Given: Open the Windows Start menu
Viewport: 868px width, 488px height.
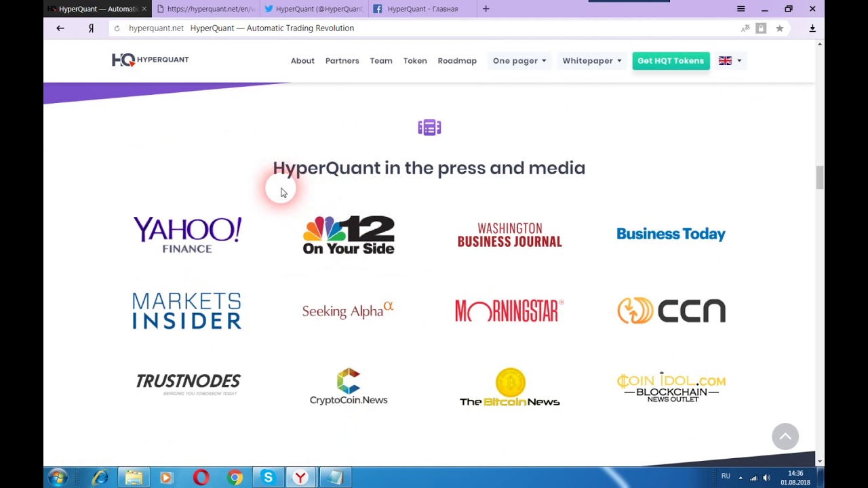Looking at the screenshot, I should click(x=57, y=478).
